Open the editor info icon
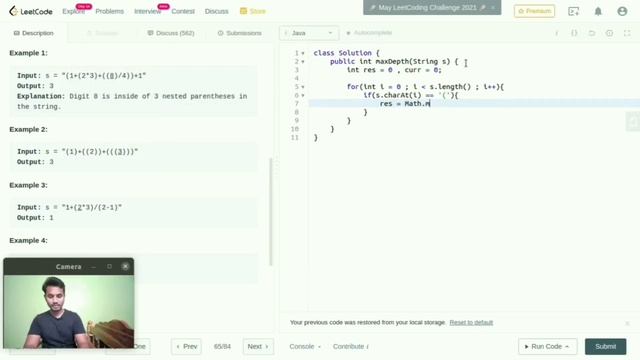 coord(556,33)
